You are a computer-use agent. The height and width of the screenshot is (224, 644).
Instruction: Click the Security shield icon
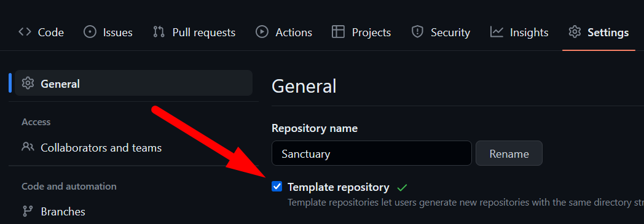pos(417,32)
